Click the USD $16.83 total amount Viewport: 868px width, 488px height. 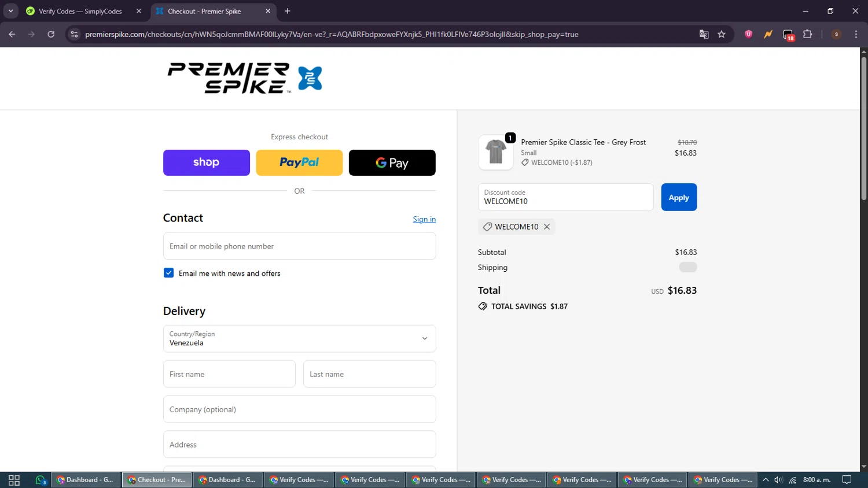[674, 290]
